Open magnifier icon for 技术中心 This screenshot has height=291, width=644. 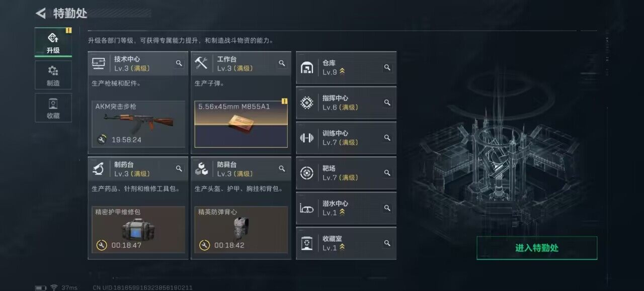pyautogui.click(x=179, y=63)
